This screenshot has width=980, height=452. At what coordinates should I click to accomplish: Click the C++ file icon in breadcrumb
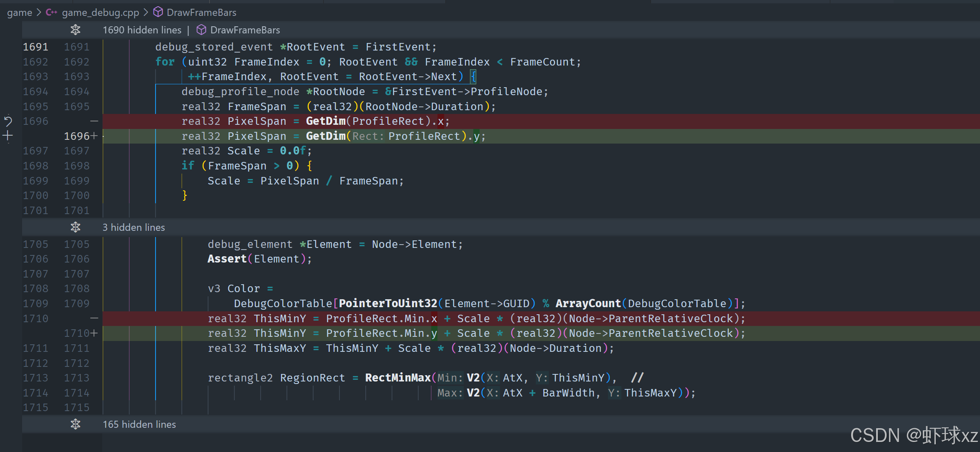(x=51, y=13)
